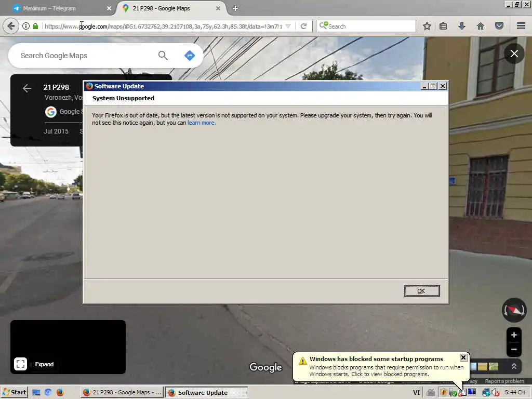The width and height of the screenshot is (532, 399).
Task: Click Report a problem link
Action: pos(504,381)
